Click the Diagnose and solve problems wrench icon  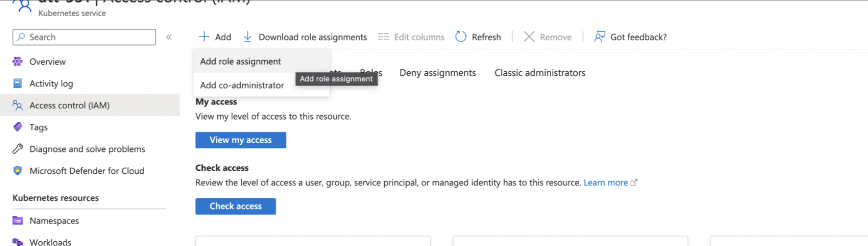[18, 149]
